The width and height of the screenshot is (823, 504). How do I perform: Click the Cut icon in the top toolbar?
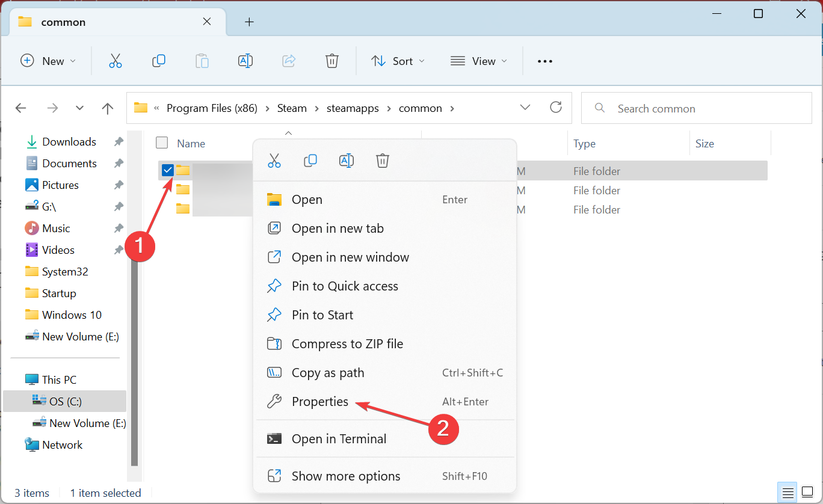click(x=115, y=61)
